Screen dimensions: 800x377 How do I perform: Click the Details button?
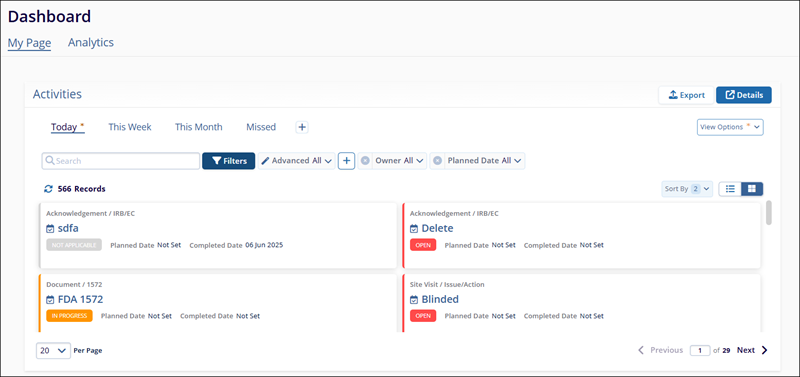click(x=744, y=95)
